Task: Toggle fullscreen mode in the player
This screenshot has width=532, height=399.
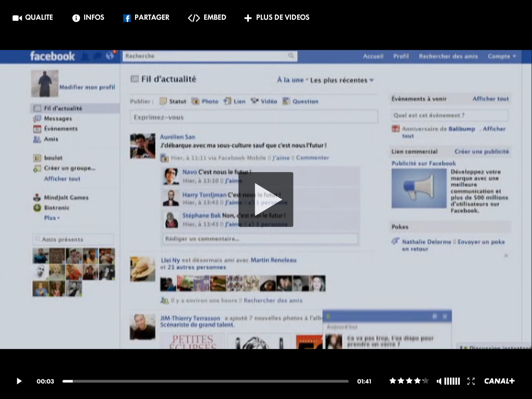Action: click(471, 381)
